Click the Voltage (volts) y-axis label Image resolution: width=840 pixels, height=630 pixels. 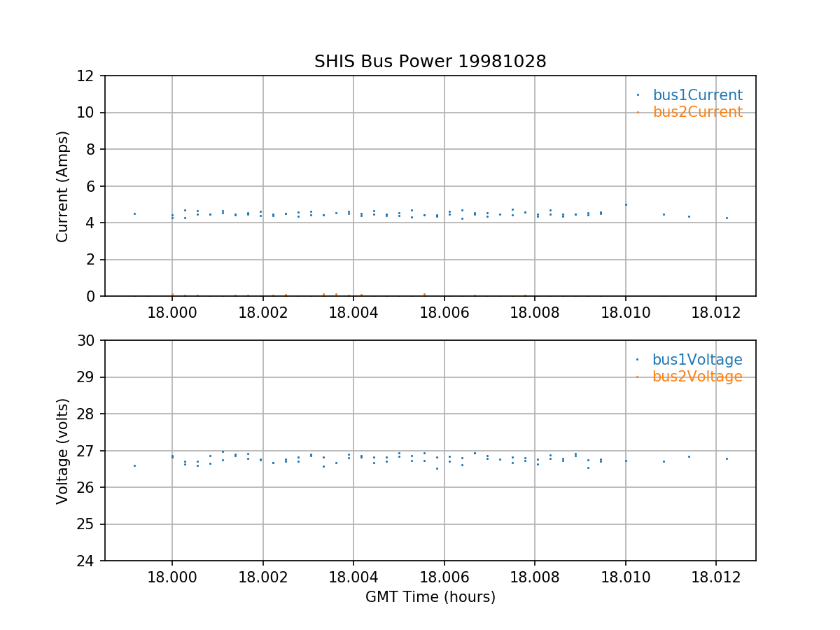click(63, 451)
